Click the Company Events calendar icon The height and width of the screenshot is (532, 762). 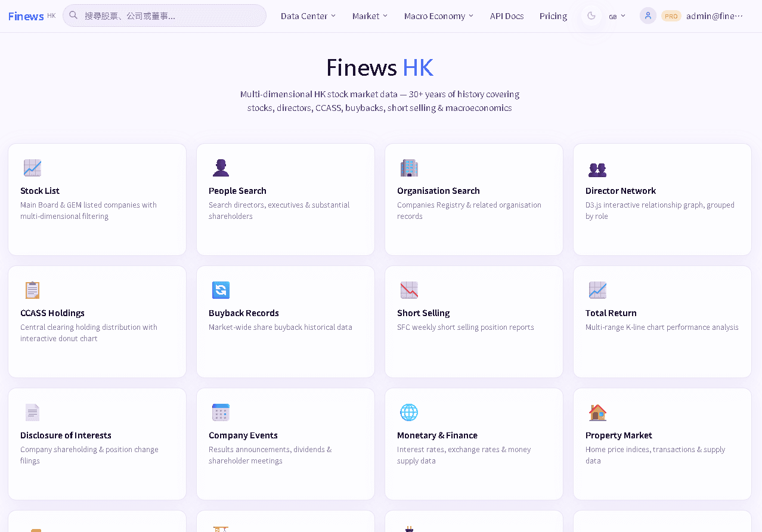(x=221, y=413)
